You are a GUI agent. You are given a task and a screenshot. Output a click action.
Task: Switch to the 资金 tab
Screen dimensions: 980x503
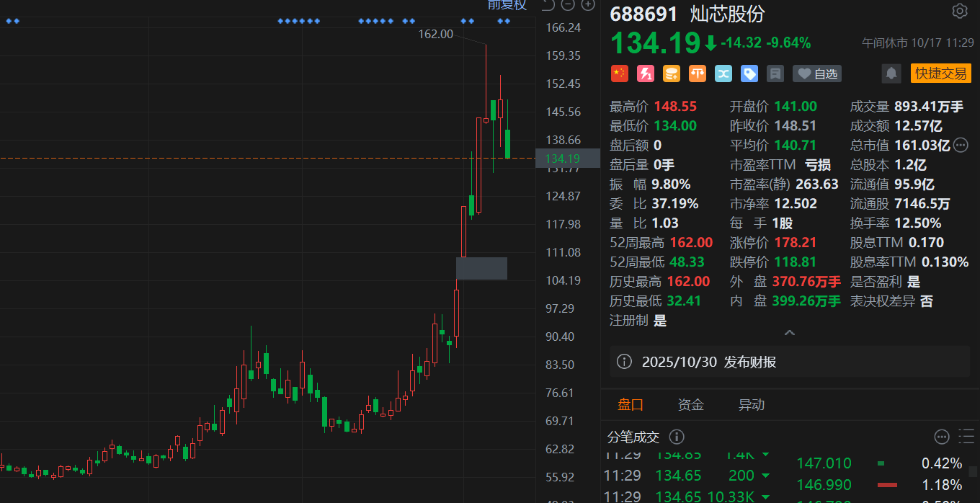pos(690,405)
